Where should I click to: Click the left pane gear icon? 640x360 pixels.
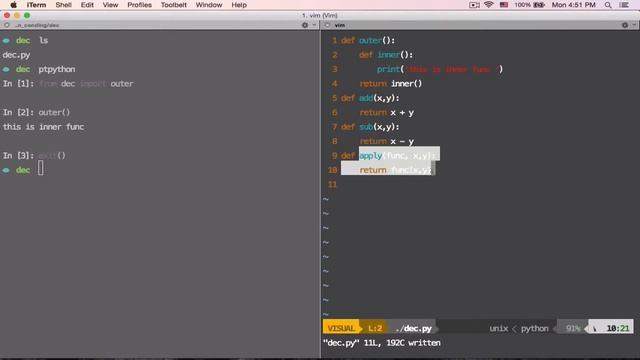pos(305,25)
